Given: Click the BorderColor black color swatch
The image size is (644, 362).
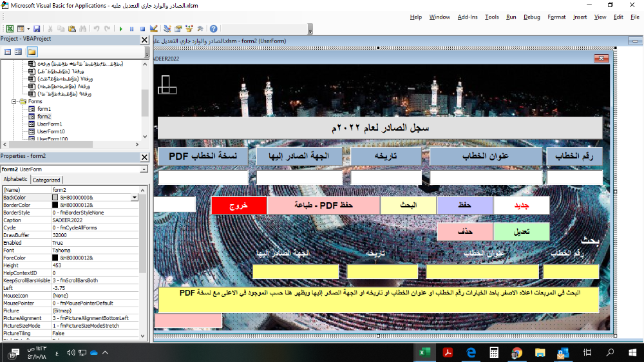Looking at the screenshot, I should tap(55, 205).
